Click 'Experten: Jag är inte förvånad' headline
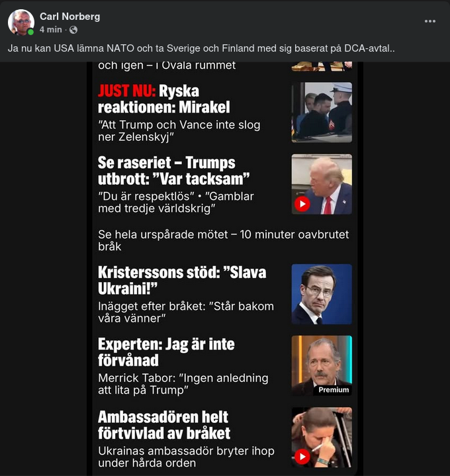The width and height of the screenshot is (450, 476). 166,352
